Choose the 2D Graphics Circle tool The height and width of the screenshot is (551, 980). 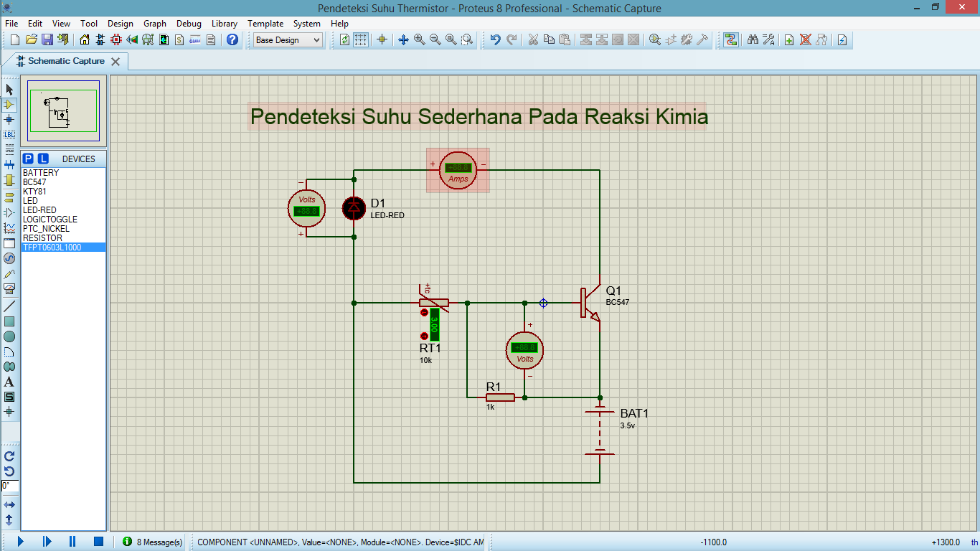pos(9,336)
